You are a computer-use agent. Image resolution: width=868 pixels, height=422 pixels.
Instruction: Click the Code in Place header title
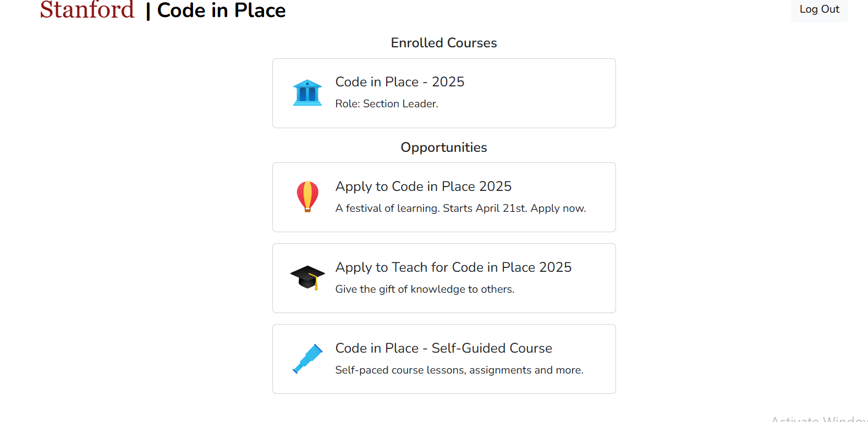point(221,10)
